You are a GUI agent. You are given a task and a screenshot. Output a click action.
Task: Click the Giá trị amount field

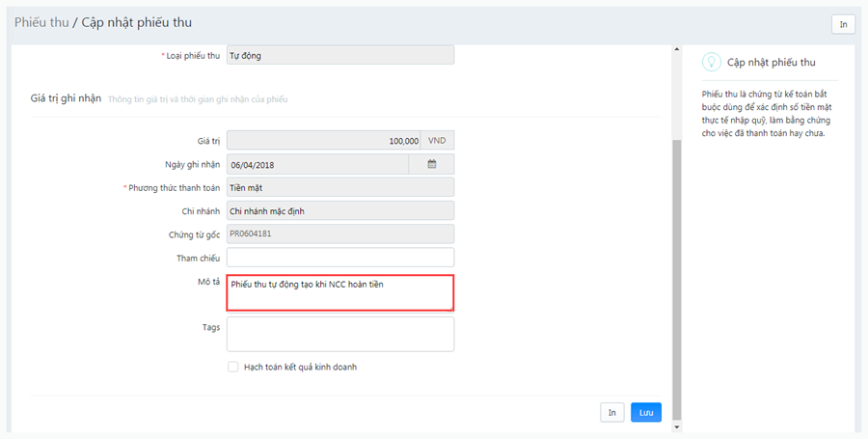(x=324, y=141)
